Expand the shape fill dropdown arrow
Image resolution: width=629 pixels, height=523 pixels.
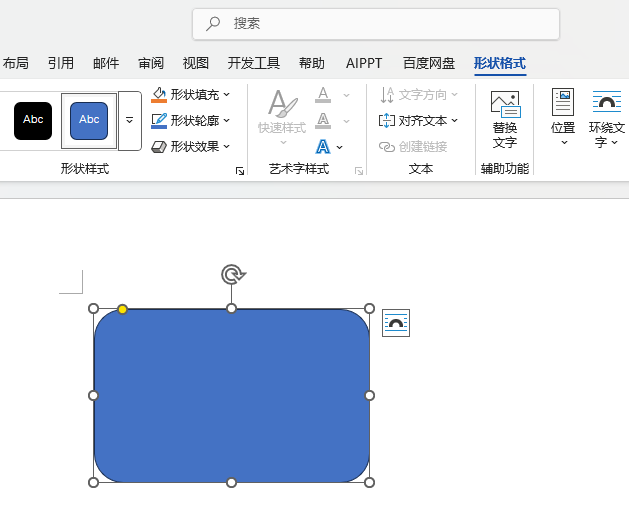tap(227, 94)
